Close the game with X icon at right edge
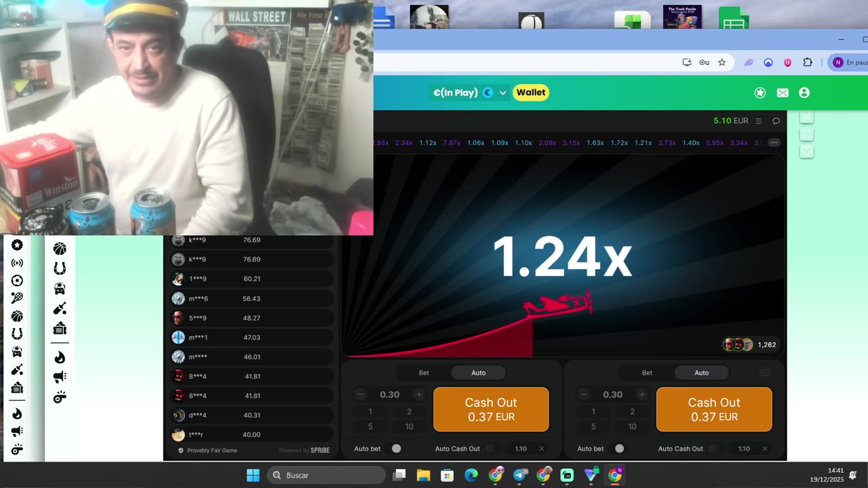The width and height of the screenshot is (868, 488). (806, 117)
